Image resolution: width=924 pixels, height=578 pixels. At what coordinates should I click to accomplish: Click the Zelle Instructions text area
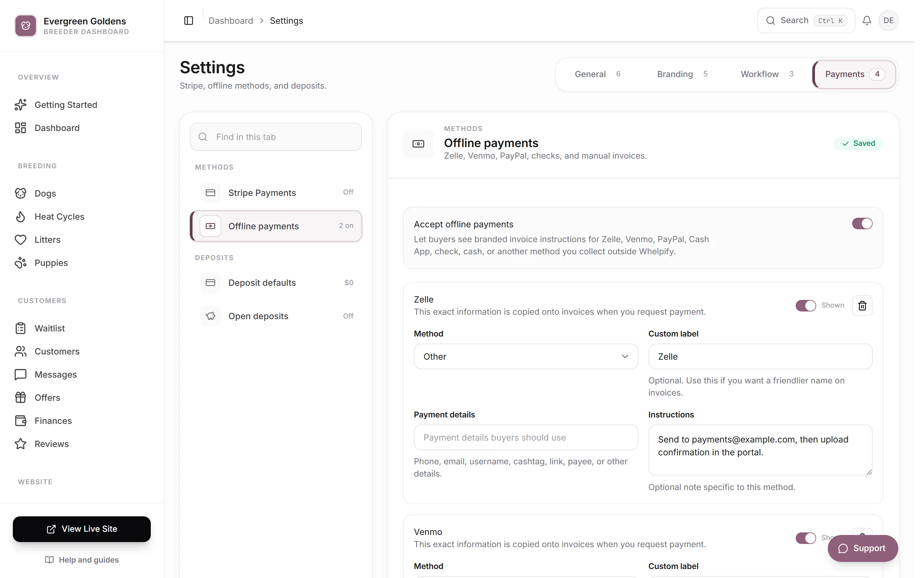point(760,450)
